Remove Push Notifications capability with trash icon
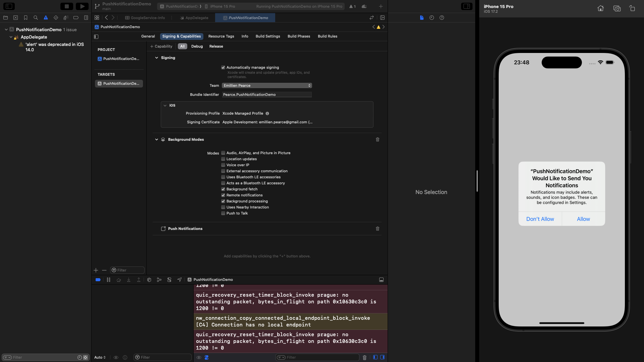Screen dimensions: 644x362 (377, 229)
